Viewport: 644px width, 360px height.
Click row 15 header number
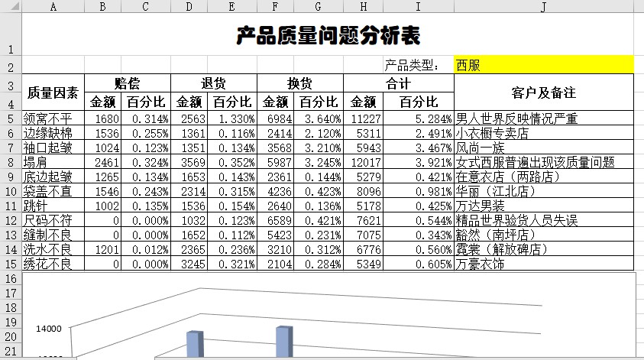click(11, 264)
